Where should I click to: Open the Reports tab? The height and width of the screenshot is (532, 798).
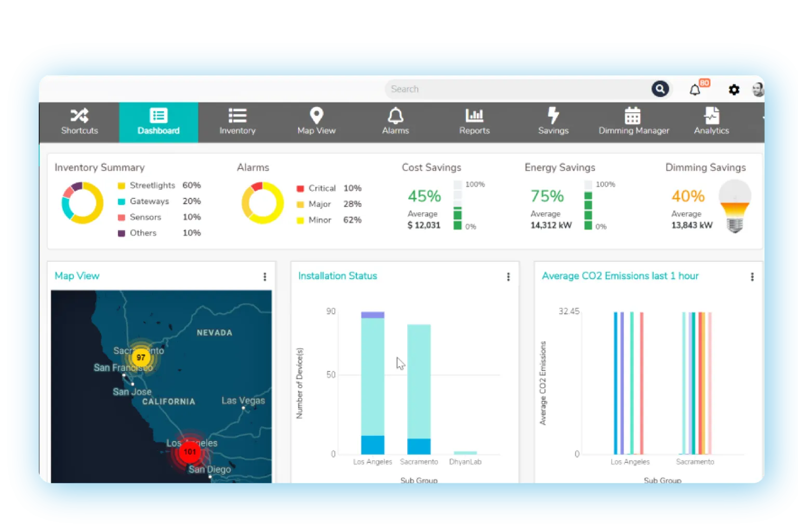coord(474,123)
